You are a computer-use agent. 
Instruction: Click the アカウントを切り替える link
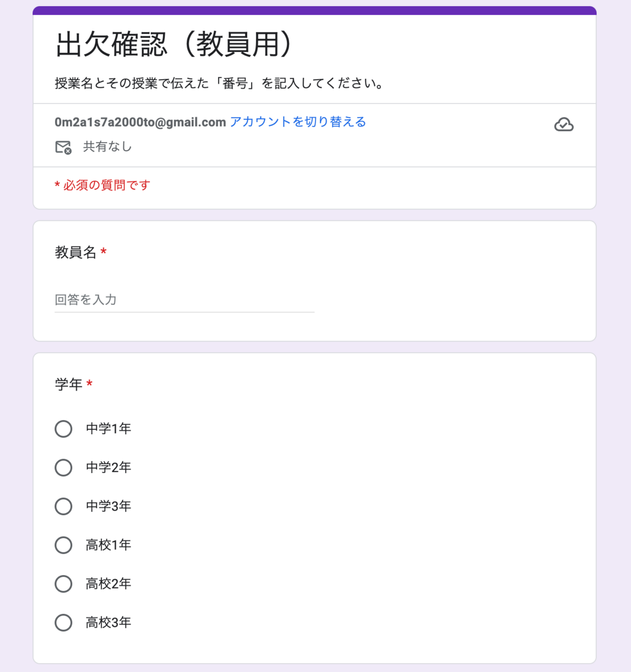(298, 122)
